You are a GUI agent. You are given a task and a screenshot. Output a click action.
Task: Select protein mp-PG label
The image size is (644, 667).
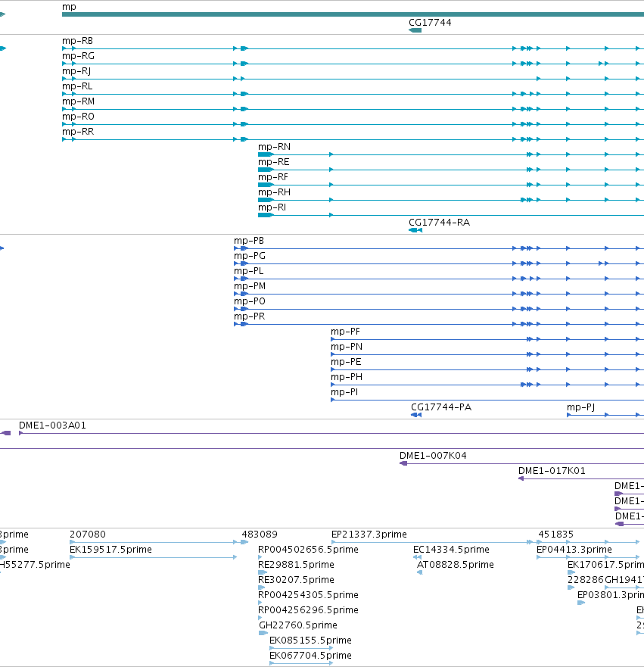tap(250, 256)
